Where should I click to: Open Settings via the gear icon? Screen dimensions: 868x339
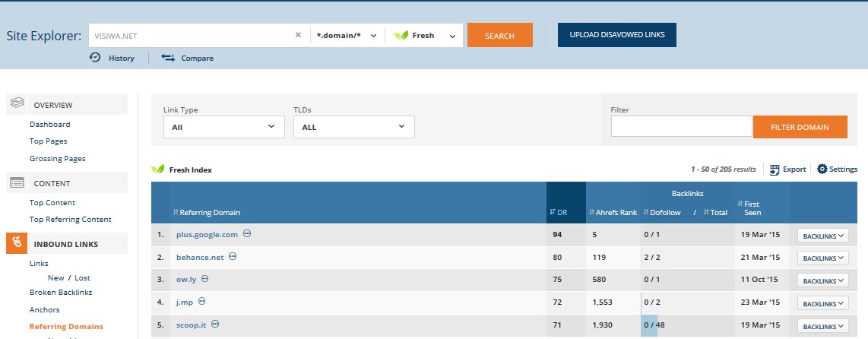coord(822,169)
